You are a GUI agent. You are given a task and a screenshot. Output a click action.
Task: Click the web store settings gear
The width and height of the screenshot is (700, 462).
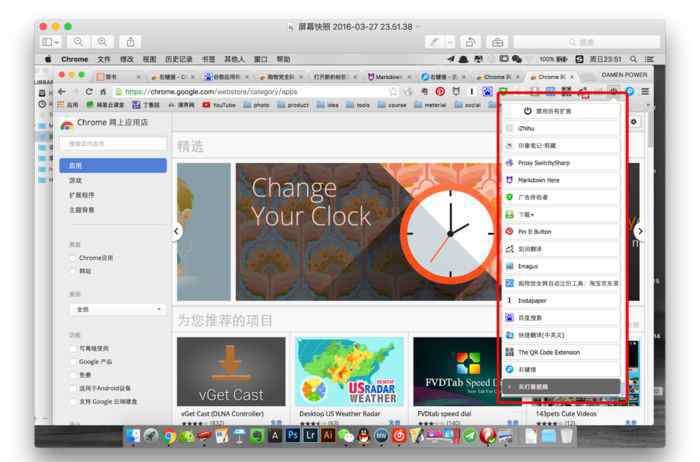click(634, 122)
